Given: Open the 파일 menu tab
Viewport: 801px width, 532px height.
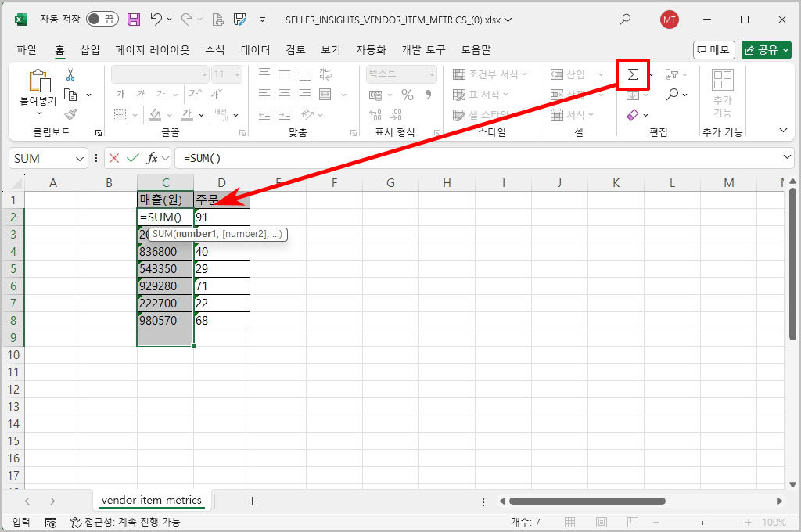Looking at the screenshot, I should pos(27,49).
